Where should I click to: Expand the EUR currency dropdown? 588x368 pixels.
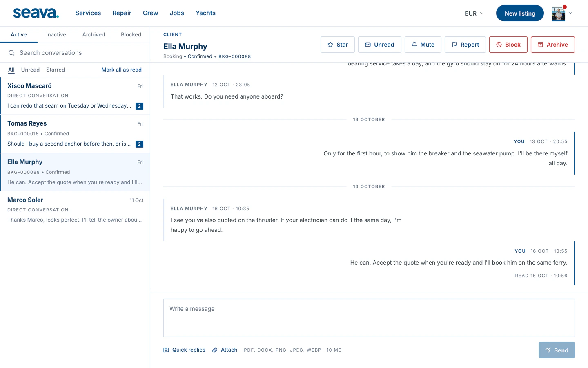(474, 13)
